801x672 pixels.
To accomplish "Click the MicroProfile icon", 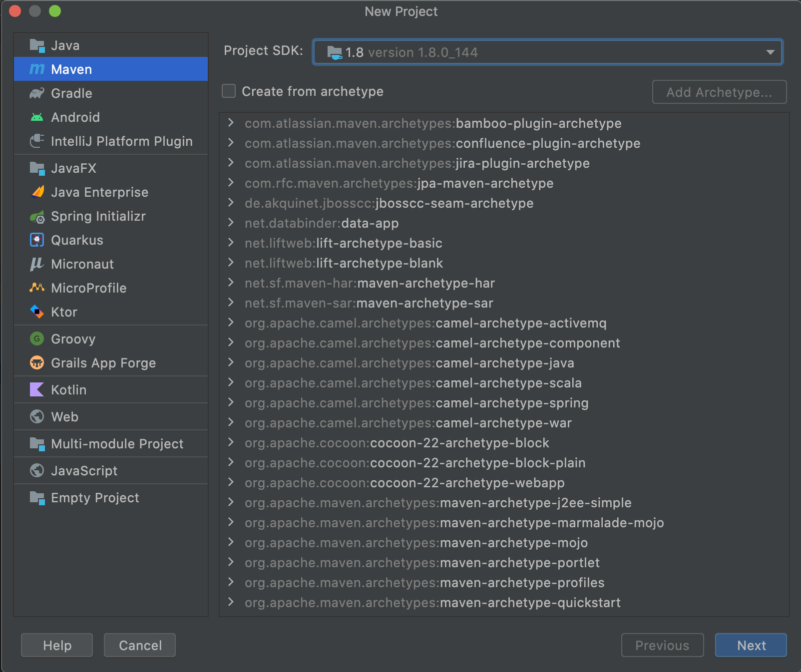I will click(37, 288).
